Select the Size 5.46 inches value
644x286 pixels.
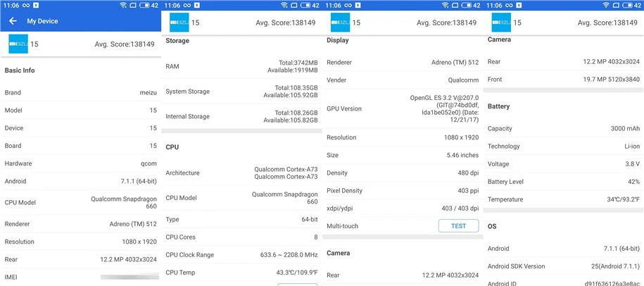pos(463,155)
